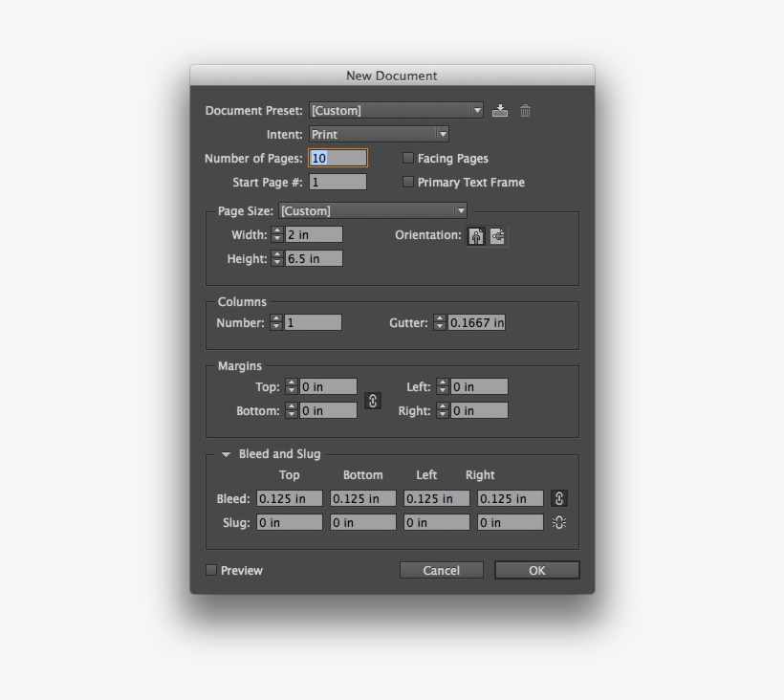This screenshot has width=784, height=700.
Task: Click the slug values link icon
Action: click(558, 522)
